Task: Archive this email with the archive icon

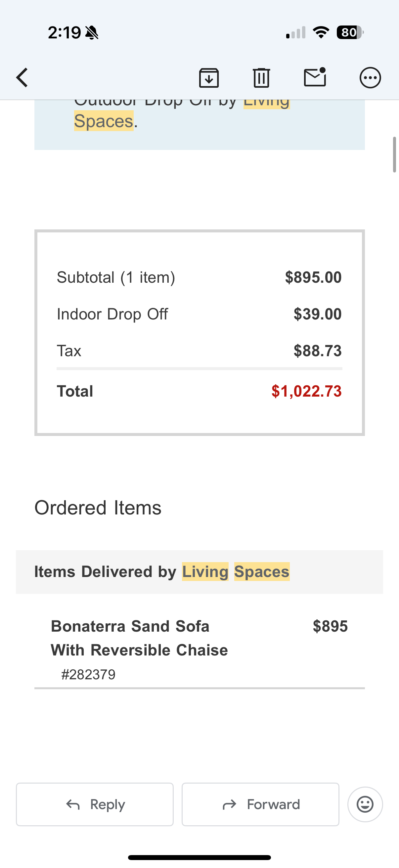Action: (x=209, y=77)
